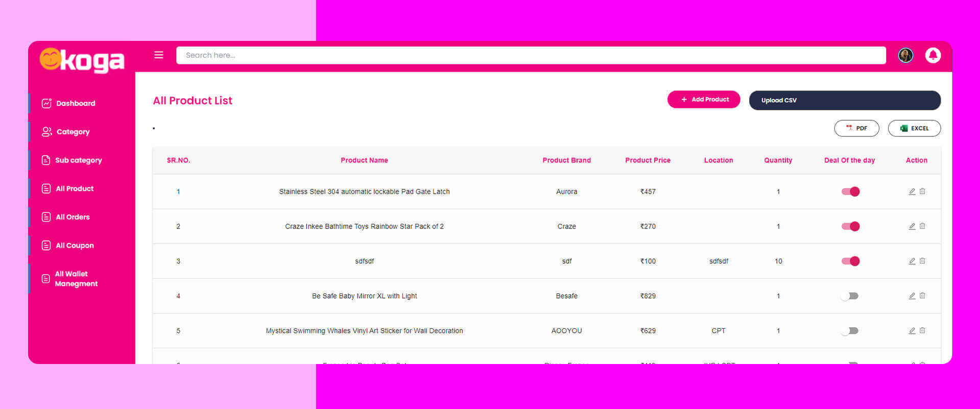This screenshot has width=980, height=409.
Task: Click the Add Product button
Action: point(703,100)
